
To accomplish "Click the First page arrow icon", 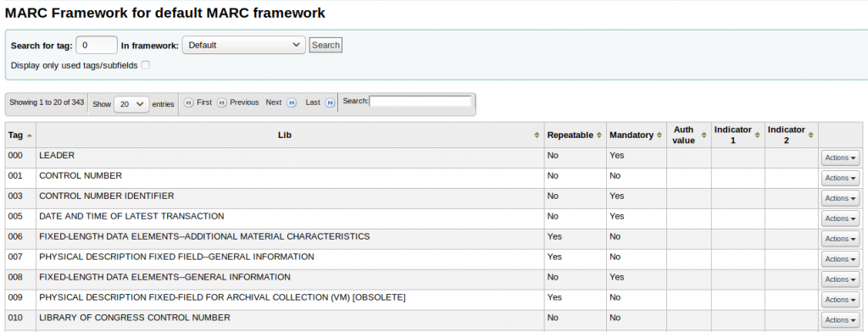I will (189, 103).
